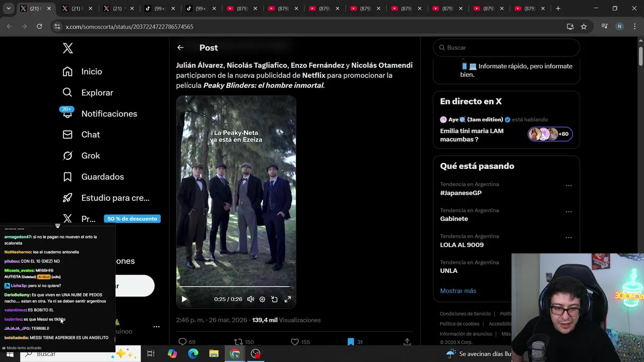Open Notificaciones in the sidebar
The image size is (644, 362).
pyautogui.click(x=99, y=114)
